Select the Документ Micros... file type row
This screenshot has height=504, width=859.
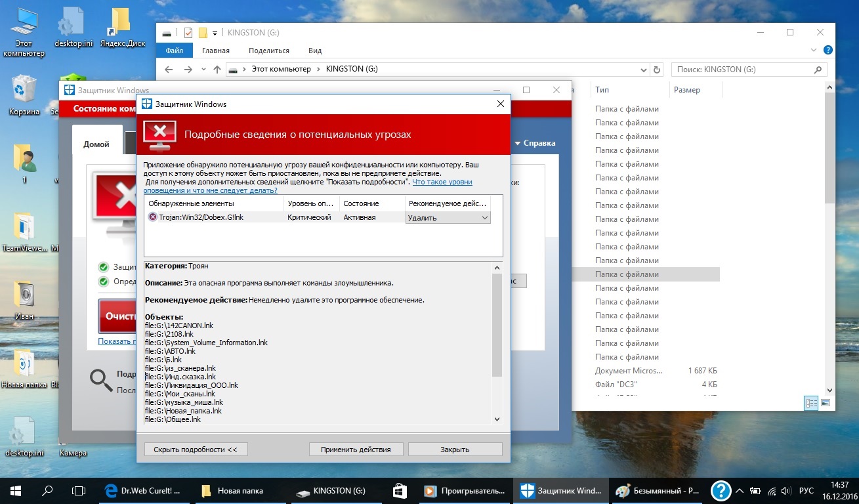[629, 371]
